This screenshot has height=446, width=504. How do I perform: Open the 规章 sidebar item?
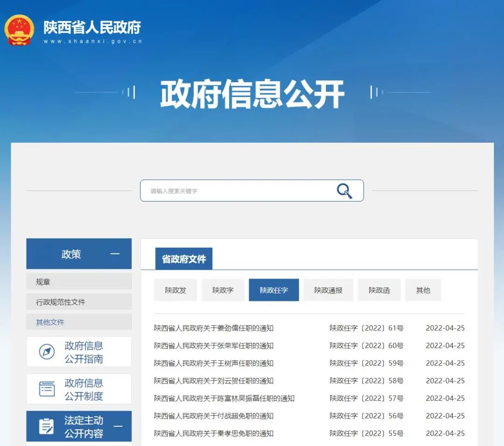[x=79, y=282]
